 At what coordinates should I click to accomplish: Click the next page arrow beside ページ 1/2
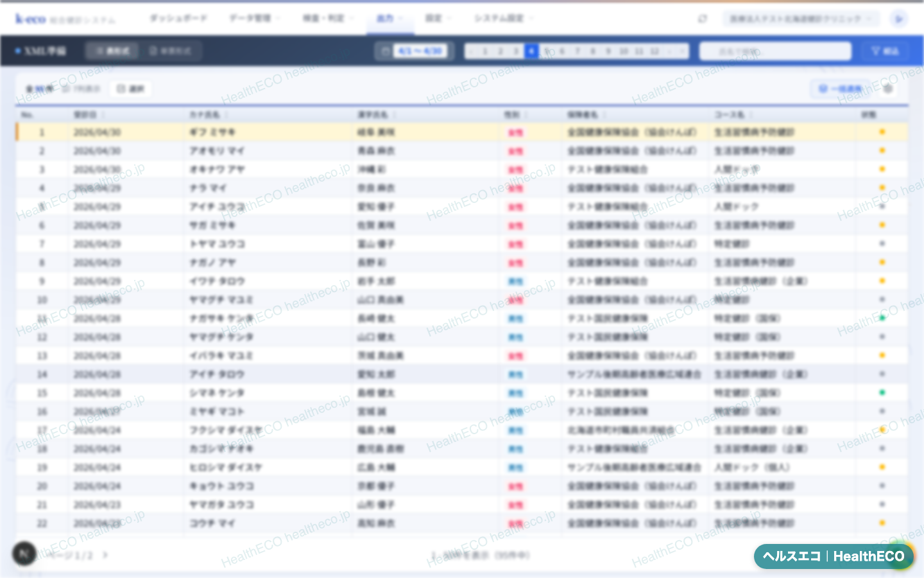[105, 555]
